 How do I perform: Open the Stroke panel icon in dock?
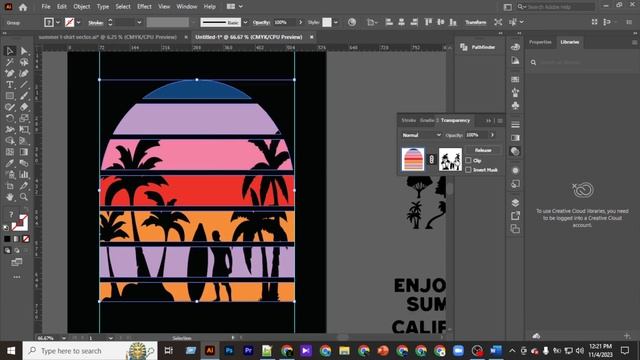[515, 124]
